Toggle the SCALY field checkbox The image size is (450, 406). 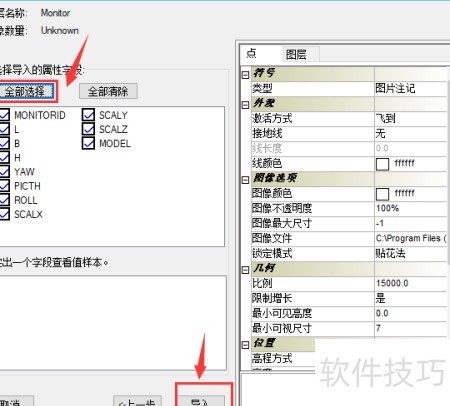88,115
